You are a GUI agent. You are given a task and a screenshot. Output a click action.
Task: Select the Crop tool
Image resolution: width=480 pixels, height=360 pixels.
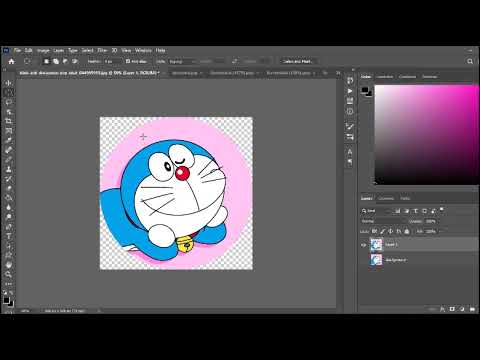coord(9,121)
